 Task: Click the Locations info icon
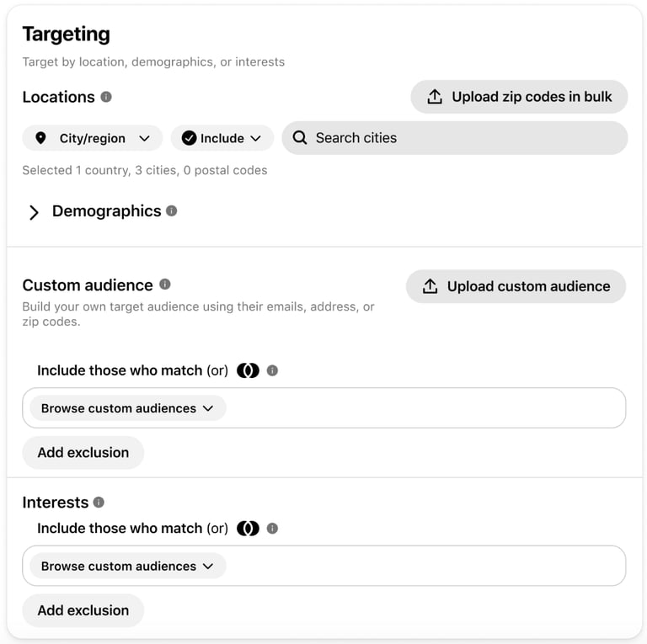point(106,97)
